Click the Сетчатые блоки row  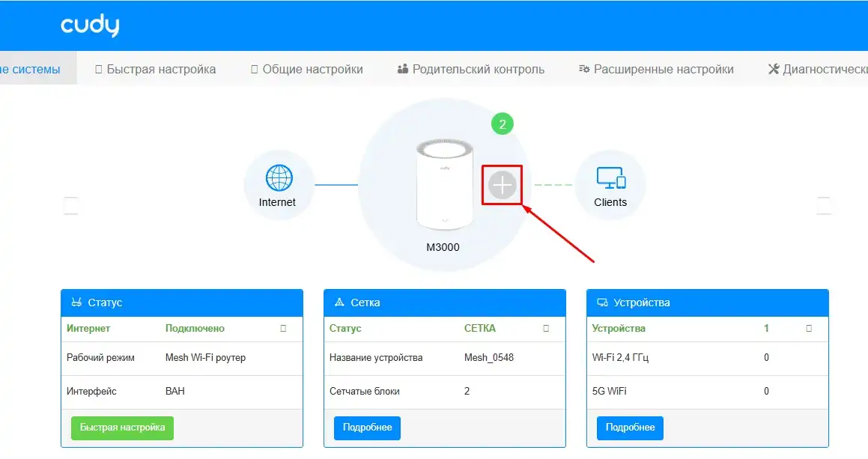(x=445, y=392)
